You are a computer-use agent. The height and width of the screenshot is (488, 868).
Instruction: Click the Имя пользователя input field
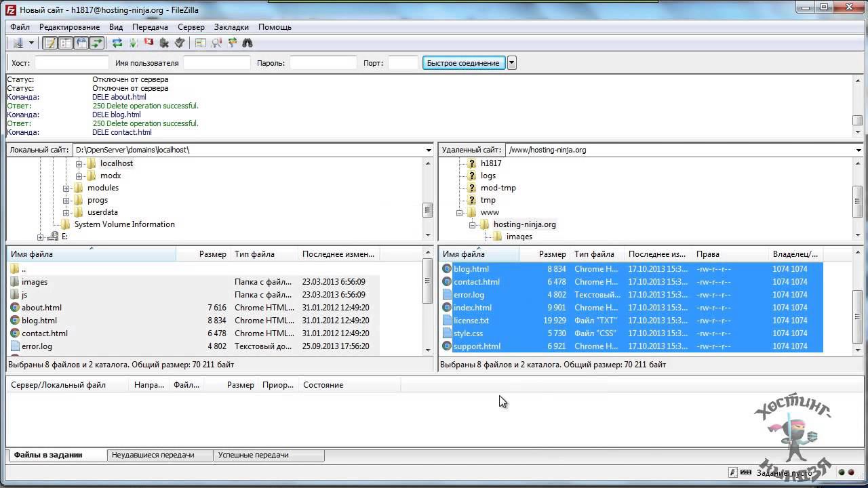tap(216, 63)
